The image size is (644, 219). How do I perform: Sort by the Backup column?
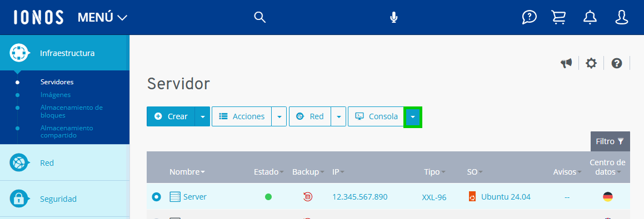click(x=308, y=172)
